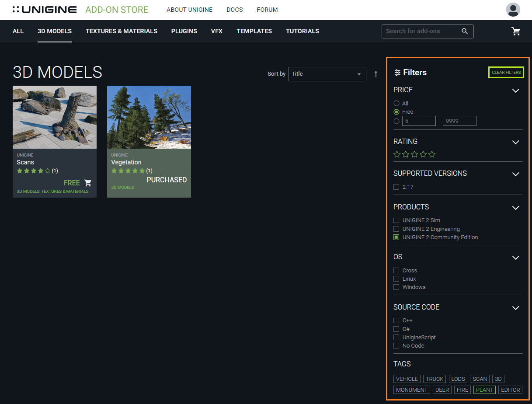Image resolution: width=532 pixels, height=404 pixels.
Task: Click the UNIGINE logo
Action: click(45, 10)
